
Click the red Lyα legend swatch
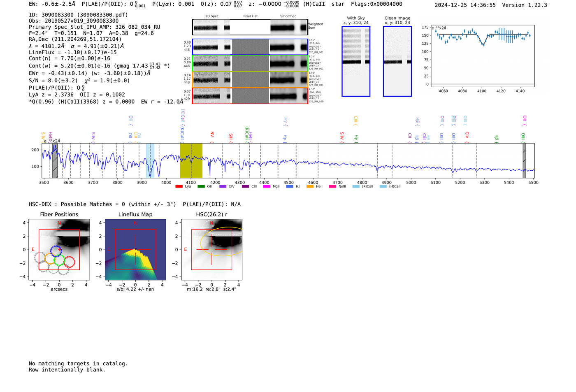pos(179,186)
